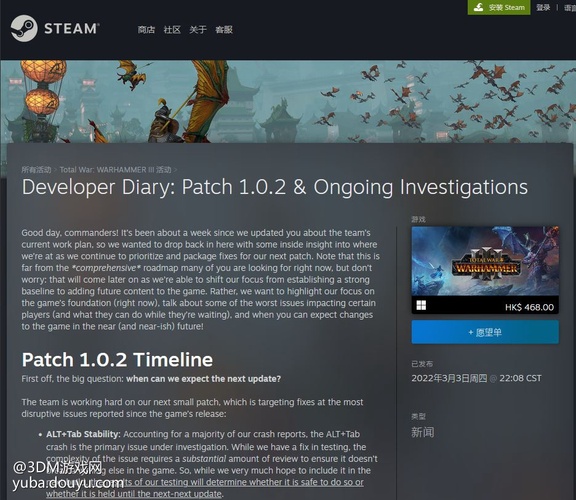Add the game with the 愿望单 wishlist button
The height and width of the screenshot is (500, 576).
click(x=485, y=332)
